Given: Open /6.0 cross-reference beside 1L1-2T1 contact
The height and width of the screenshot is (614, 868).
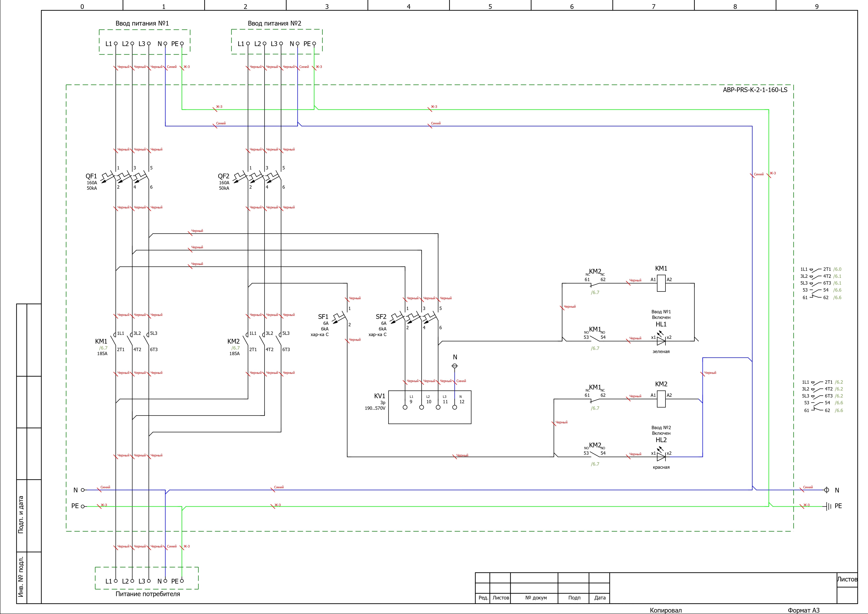Looking at the screenshot, I should coord(838,269).
